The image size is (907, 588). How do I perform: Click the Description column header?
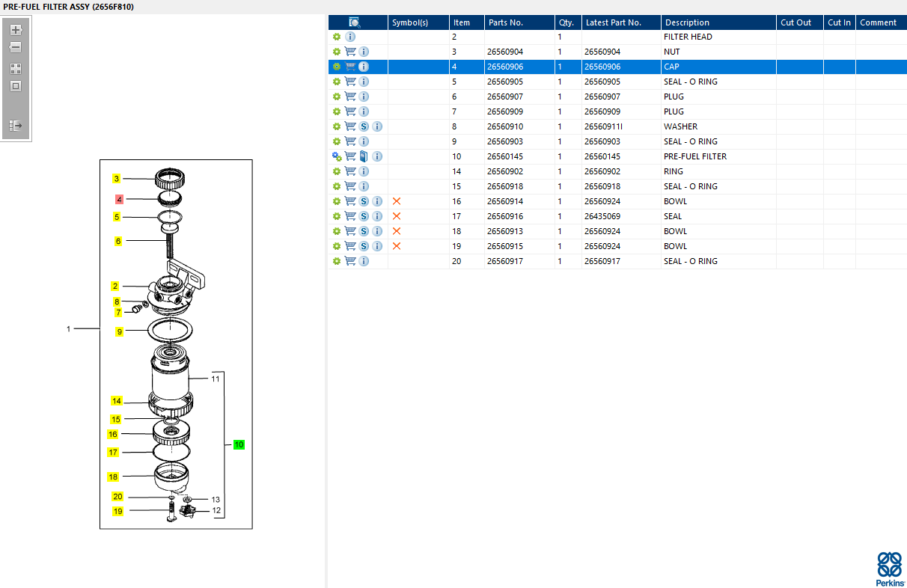point(687,22)
